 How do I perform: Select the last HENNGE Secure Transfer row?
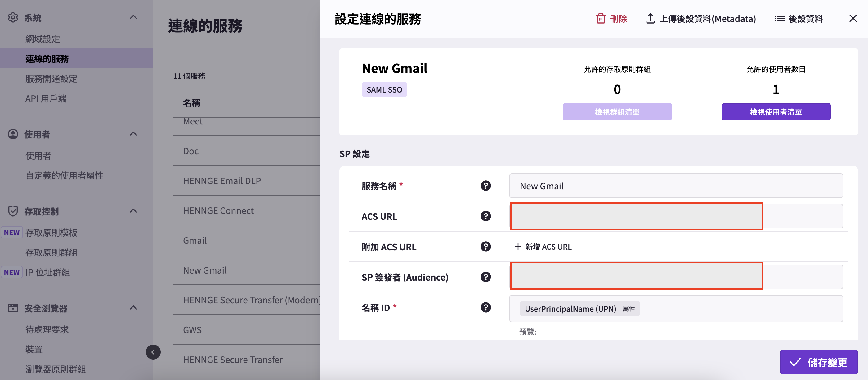tap(246, 360)
